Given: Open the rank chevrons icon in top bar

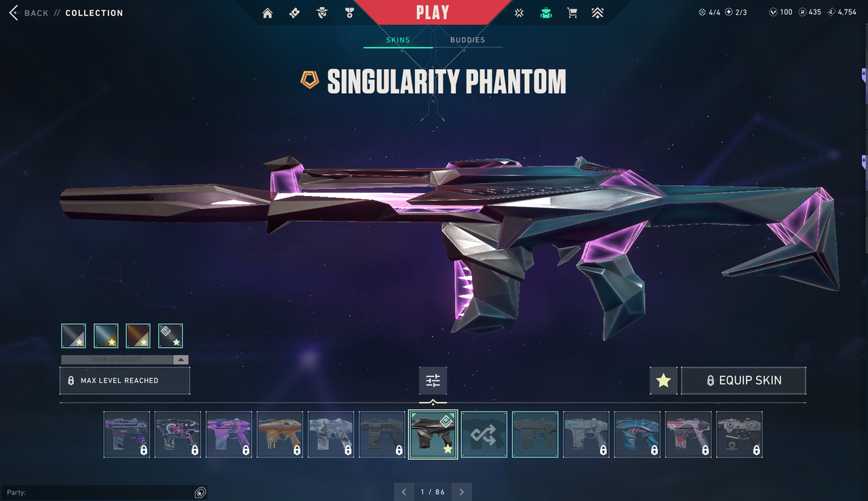Looking at the screenshot, I should 597,13.
